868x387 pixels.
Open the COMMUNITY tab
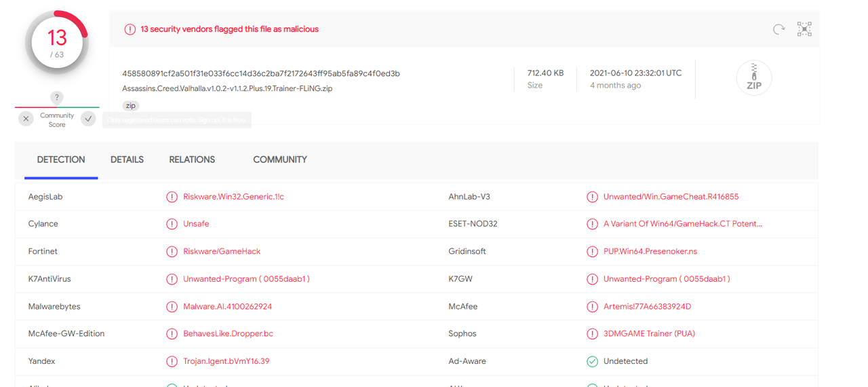pos(280,160)
